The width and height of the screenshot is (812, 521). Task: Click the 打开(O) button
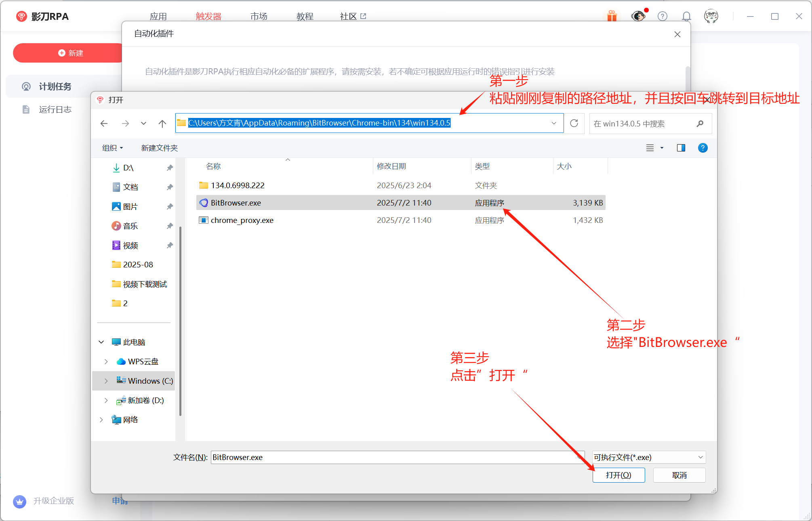point(618,475)
